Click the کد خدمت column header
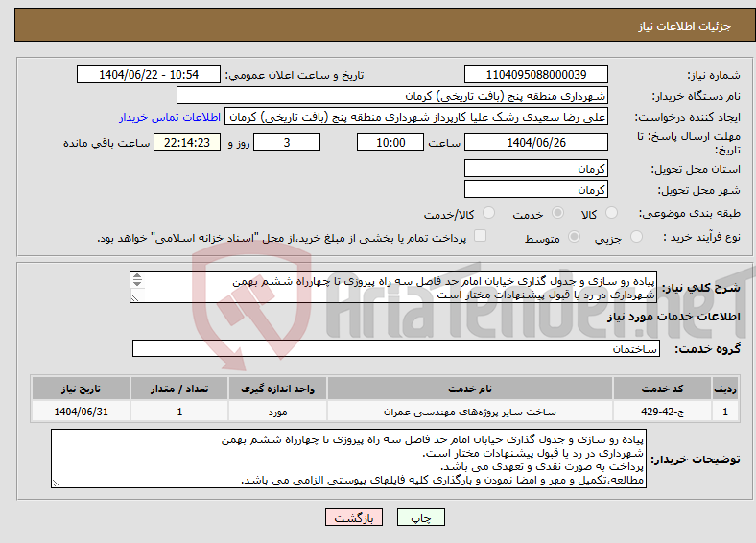The width and height of the screenshot is (756, 543). (x=663, y=389)
